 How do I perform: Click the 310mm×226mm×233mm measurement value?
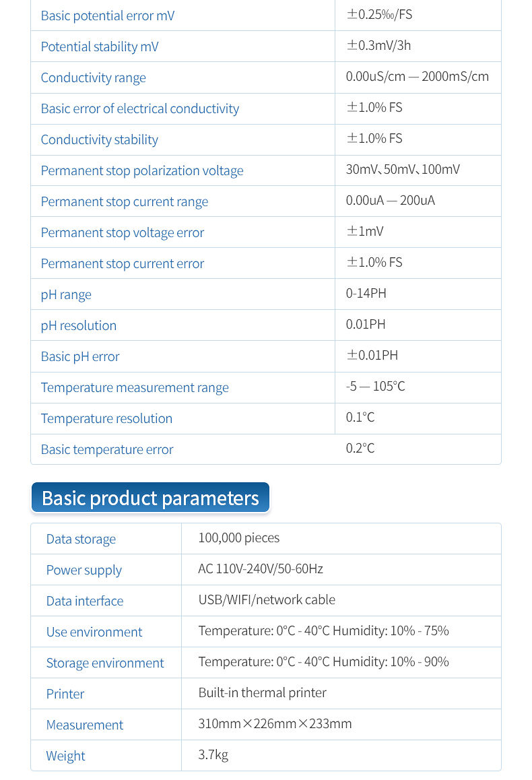click(275, 723)
